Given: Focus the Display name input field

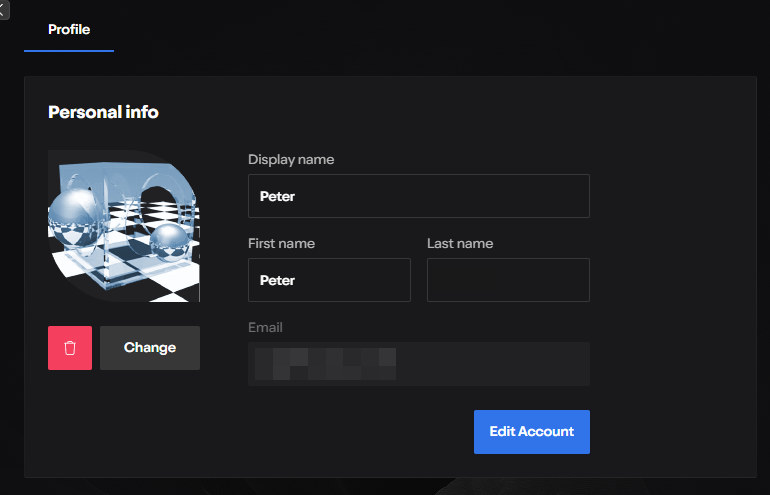Looking at the screenshot, I should point(418,196).
